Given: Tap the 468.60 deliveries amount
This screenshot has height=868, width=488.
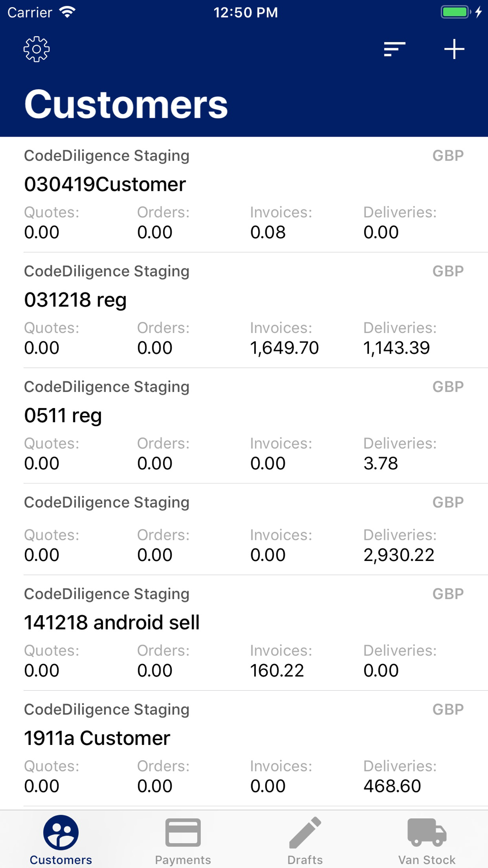Looking at the screenshot, I should click(392, 786).
